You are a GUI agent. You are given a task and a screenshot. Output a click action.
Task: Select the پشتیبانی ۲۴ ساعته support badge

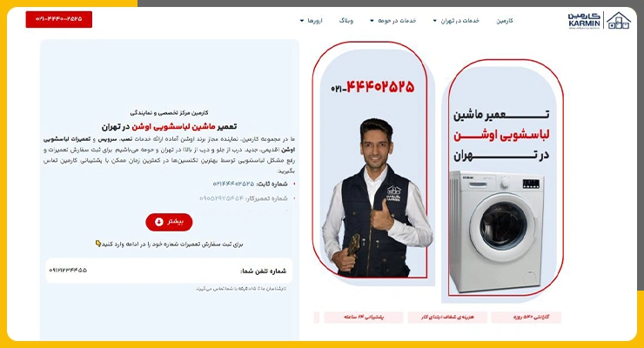click(364, 318)
